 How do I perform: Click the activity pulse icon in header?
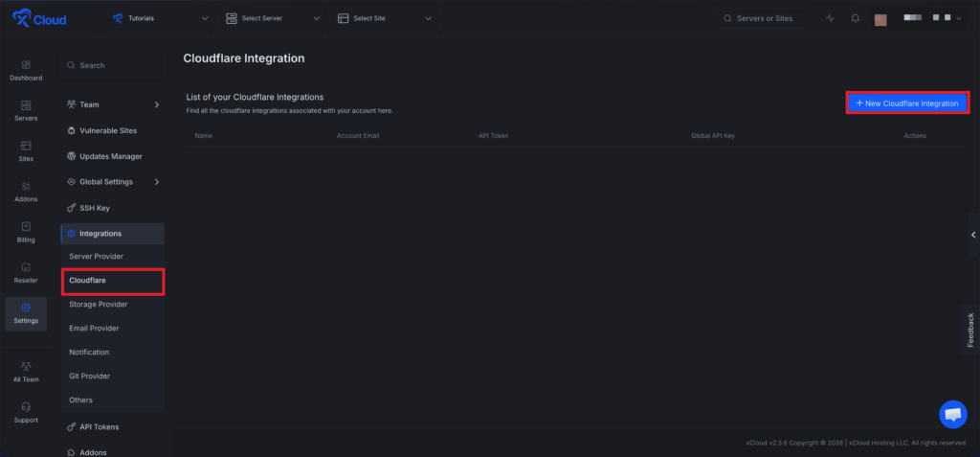(830, 19)
